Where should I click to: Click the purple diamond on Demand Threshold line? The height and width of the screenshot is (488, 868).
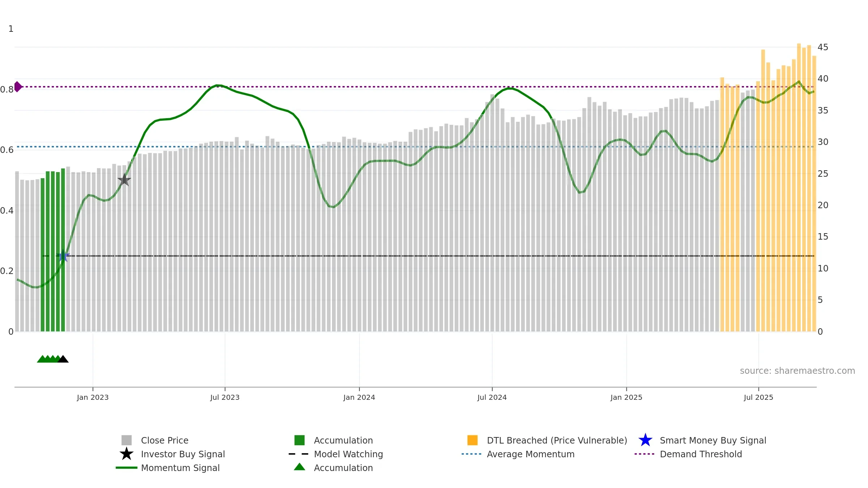(18, 87)
